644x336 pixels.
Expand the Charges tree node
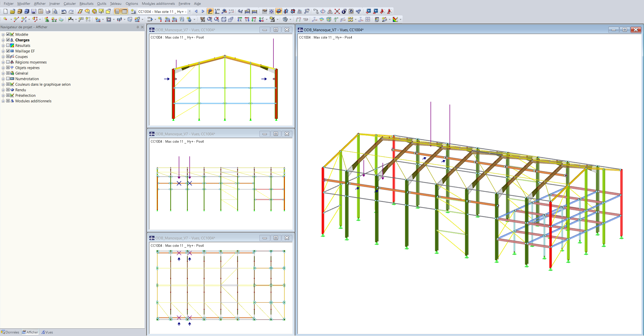pyautogui.click(x=3, y=40)
